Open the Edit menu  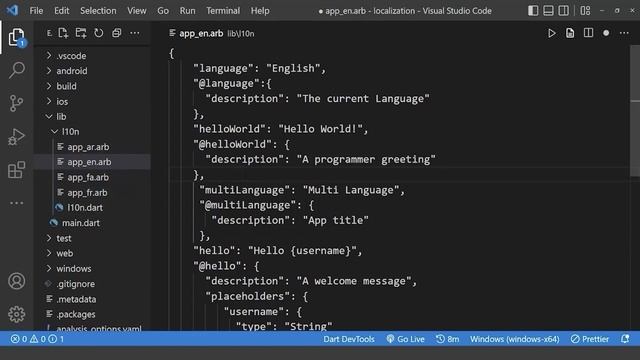(62, 11)
